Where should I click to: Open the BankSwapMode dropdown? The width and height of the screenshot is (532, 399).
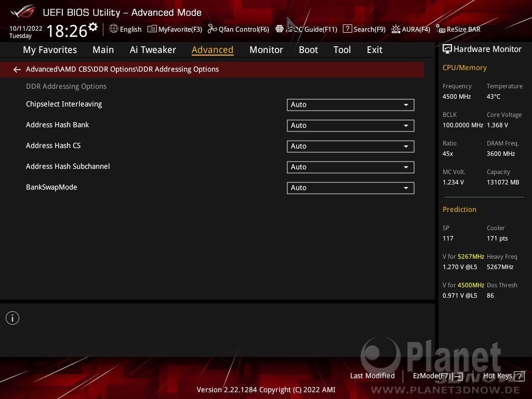point(351,188)
